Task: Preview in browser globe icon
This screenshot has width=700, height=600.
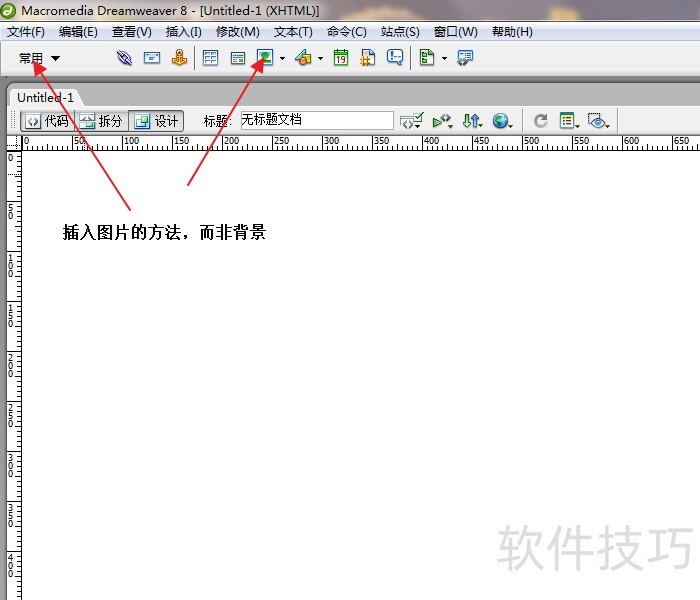Action: [x=502, y=121]
